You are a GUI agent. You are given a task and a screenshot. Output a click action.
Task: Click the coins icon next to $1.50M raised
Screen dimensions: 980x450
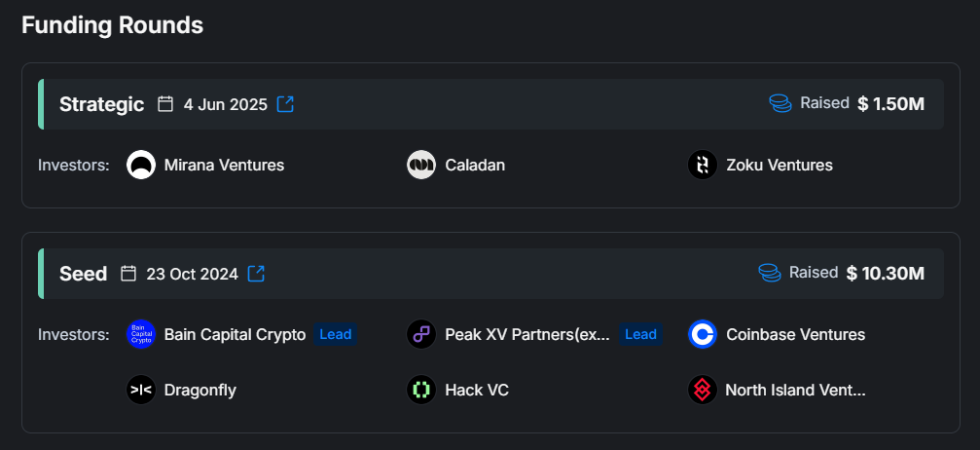pyautogui.click(x=780, y=103)
